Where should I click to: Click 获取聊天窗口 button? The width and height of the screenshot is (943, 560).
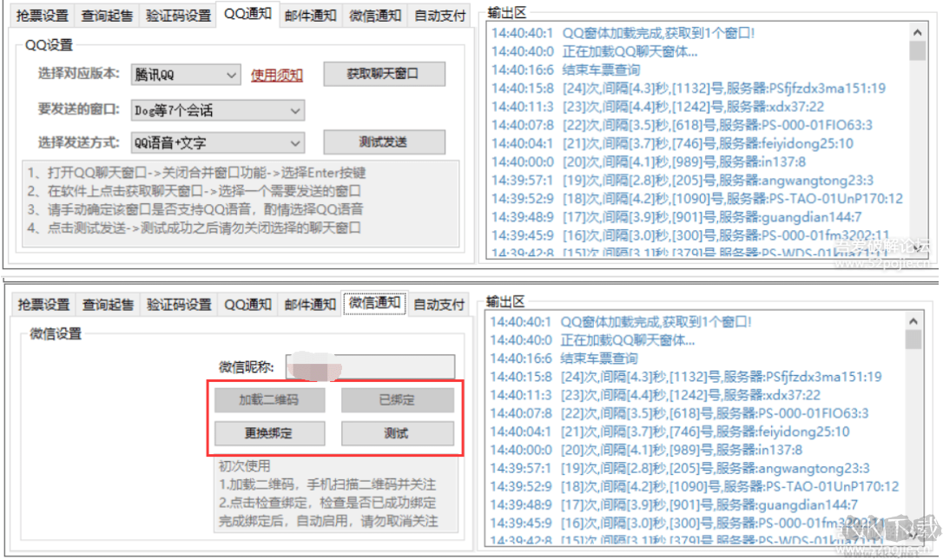385,74
